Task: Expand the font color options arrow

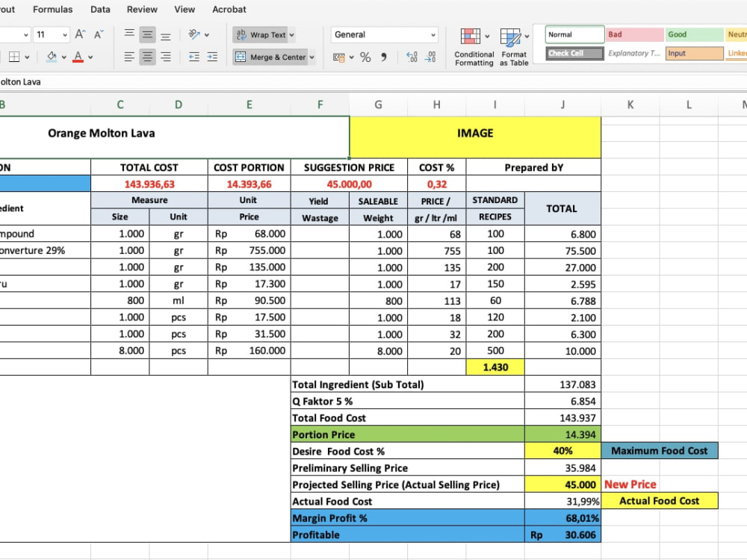Action: [x=90, y=57]
